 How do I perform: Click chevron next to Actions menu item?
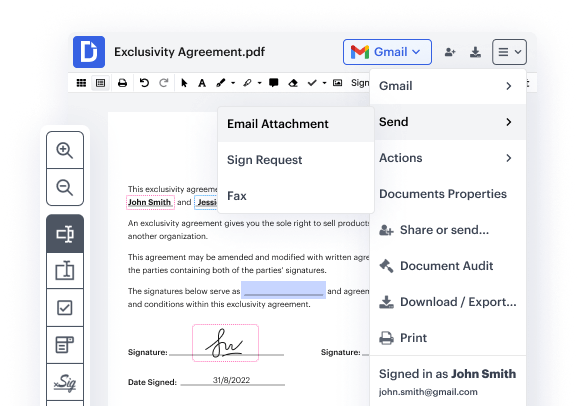tap(509, 158)
